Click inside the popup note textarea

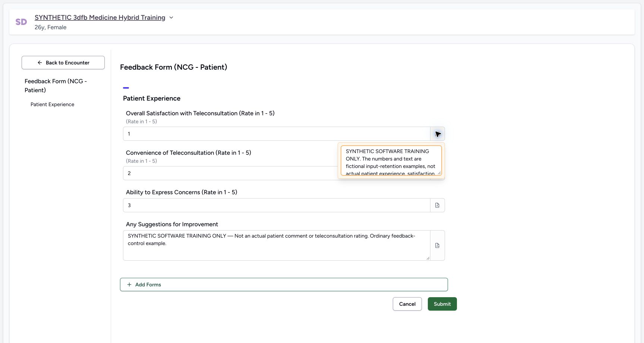point(391,161)
